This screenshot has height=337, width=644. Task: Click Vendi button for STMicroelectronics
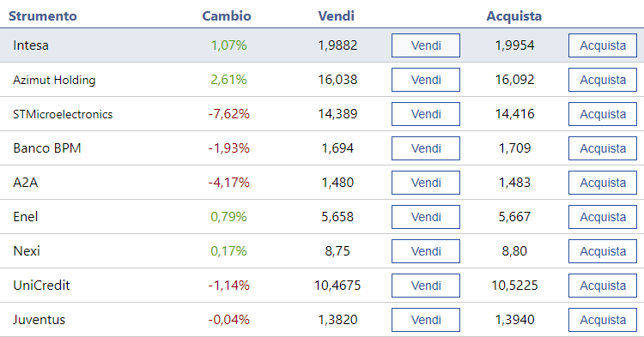pos(426,114)
